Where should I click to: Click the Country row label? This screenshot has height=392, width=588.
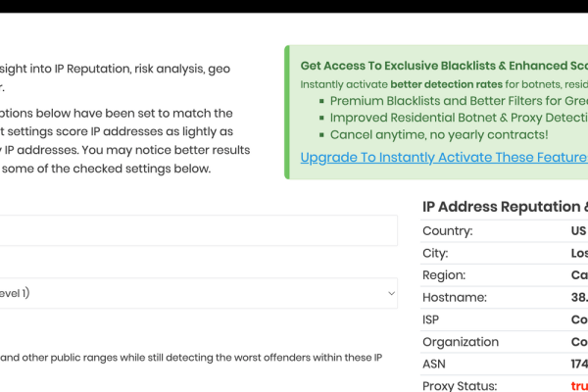point(447,231)
